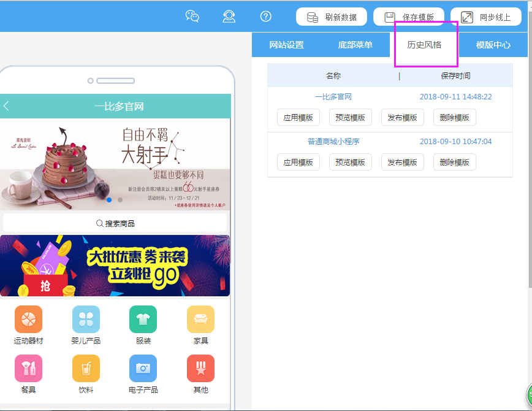Delete the 普通商城小程序 template with 删除模版
The width and height of the screenshot is (532, 411).
tap(455, 163)
